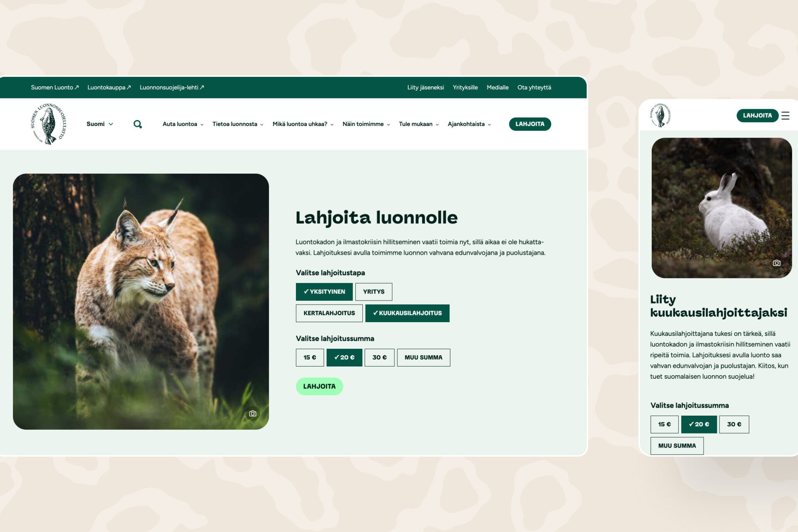This screenshot has height=532, width=798.
Task: Click the camera icon on the hare photo
Action: coord(776,263)
